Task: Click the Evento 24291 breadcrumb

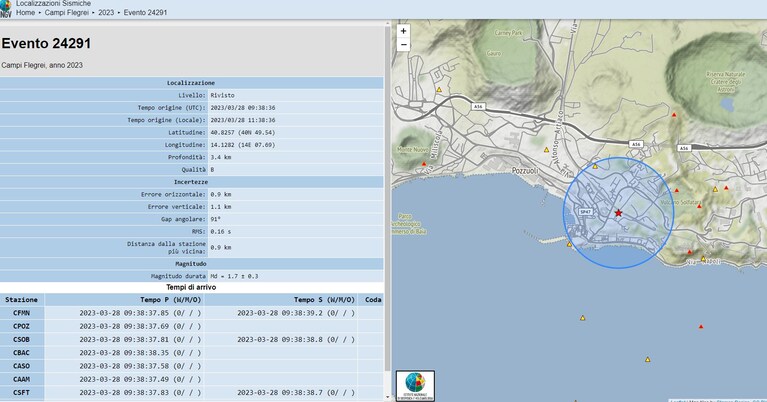Action: click(145, 13)
